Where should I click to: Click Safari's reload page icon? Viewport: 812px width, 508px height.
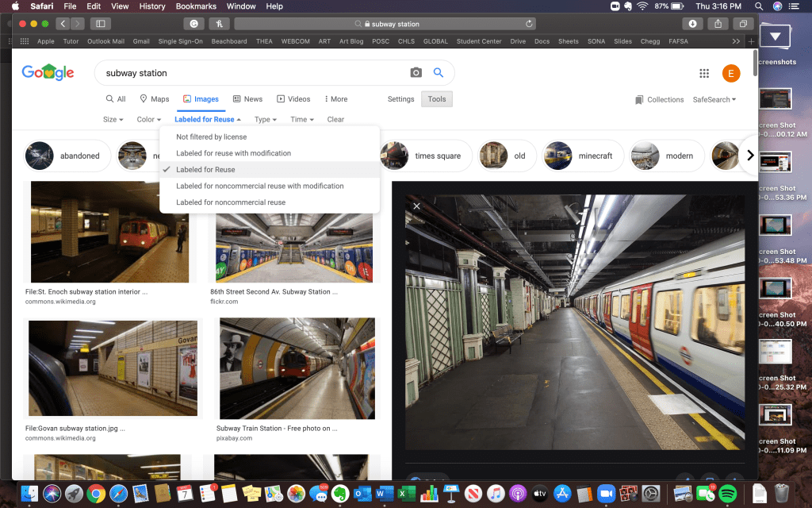pos(529,24)
